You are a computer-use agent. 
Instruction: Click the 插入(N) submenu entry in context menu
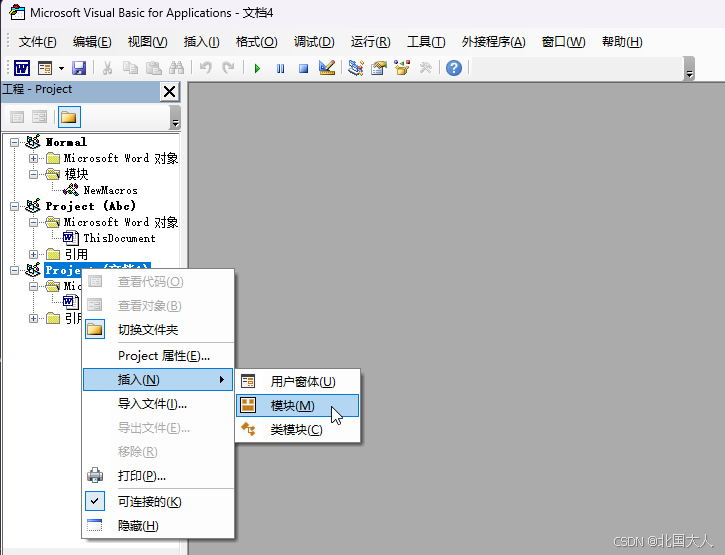tap(158, 380)
